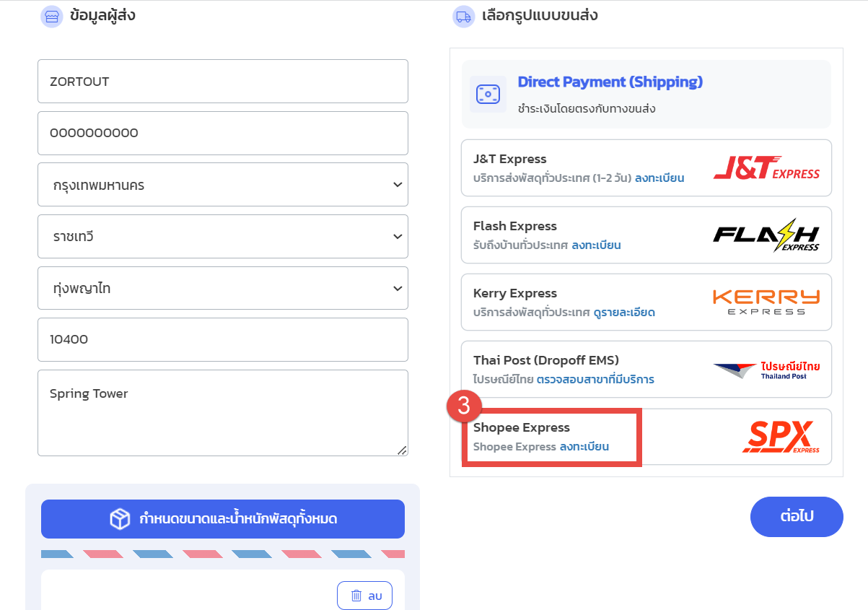Click the SPX Express logo
The image size is (868, 610).
(x=781, y=437)
